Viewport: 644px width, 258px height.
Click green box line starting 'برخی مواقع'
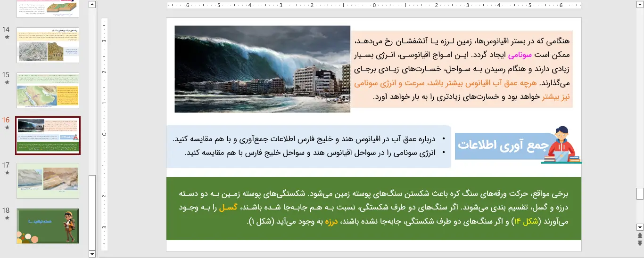(374, 193)
